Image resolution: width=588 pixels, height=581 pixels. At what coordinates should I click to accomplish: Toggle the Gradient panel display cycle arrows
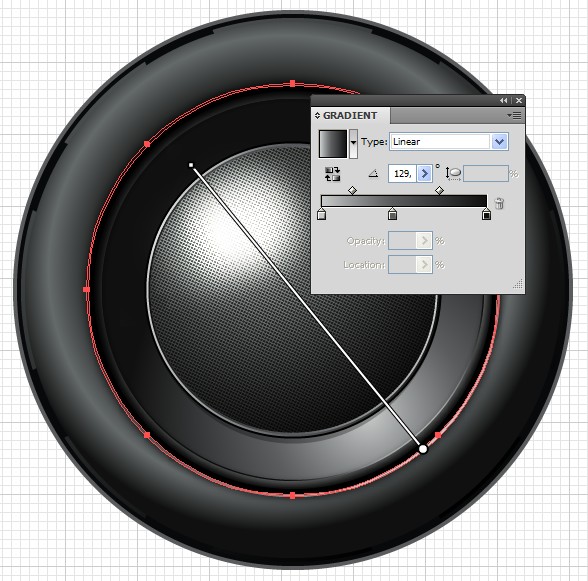pos(317,116)
